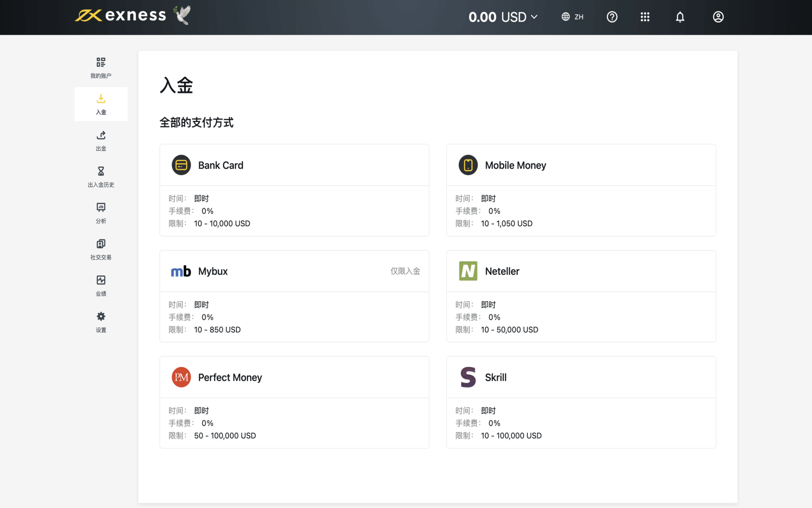Click the Mobile Money phone icon
This screenshot has width=812, height=508.
click(468, 165)
